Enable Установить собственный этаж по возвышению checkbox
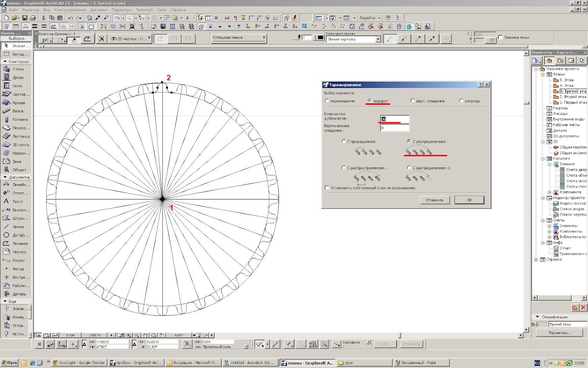 click(x=327, y=188)
